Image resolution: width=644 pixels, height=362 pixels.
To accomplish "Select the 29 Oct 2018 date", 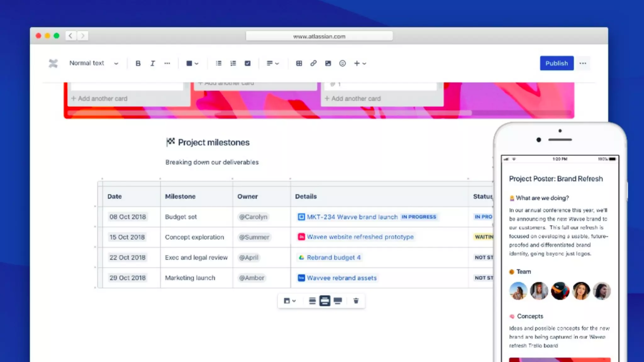I will [127, 278].
